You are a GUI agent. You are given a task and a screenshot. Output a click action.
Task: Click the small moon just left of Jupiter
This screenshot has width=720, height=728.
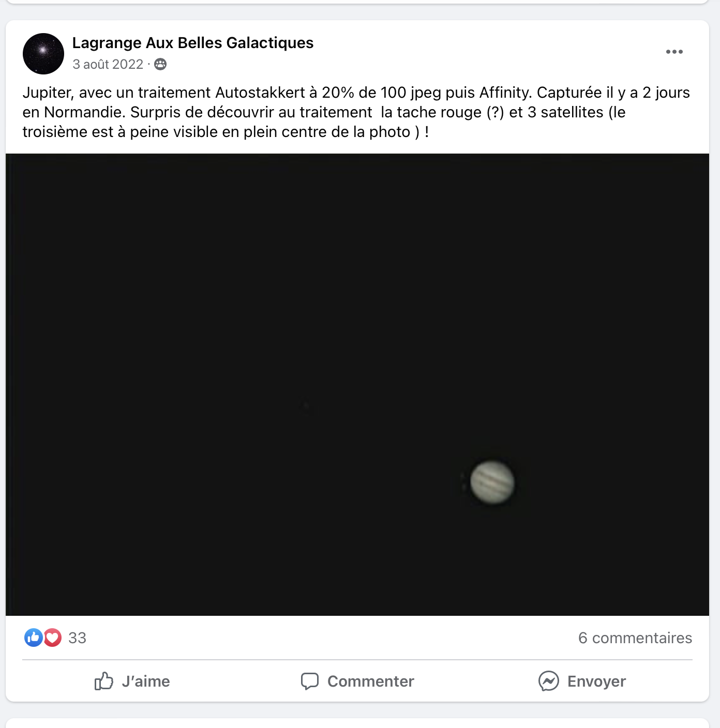click(463, 481)
